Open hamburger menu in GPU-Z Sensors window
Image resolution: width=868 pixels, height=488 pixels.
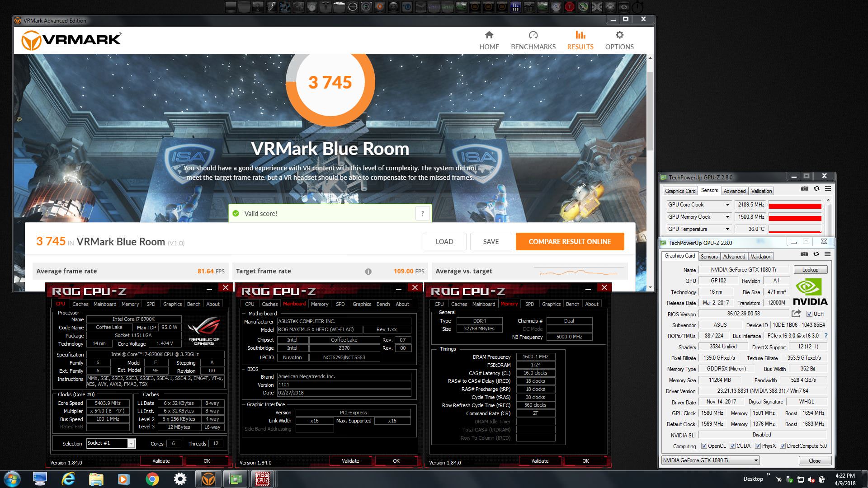(828, 188)
